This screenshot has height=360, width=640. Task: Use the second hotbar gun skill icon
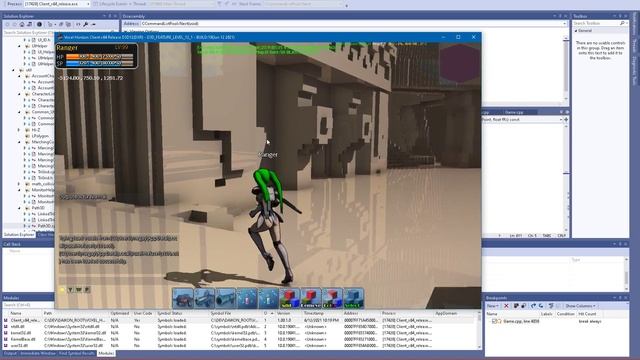[204, 298]
